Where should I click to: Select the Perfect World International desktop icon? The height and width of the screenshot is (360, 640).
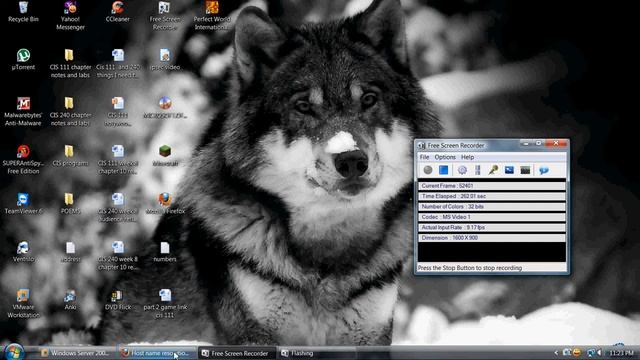coord(212,16)
